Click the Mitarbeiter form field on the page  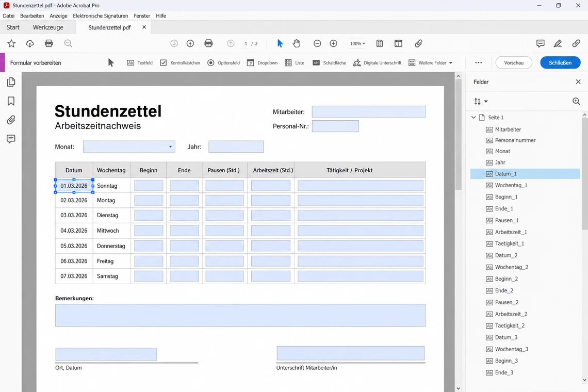[x=369, y=111]
